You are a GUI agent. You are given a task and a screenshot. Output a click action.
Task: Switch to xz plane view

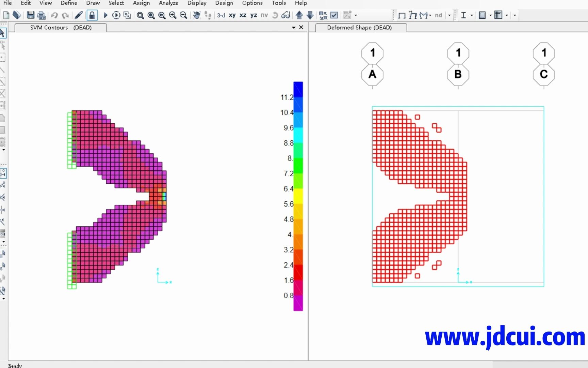point(243,15)
